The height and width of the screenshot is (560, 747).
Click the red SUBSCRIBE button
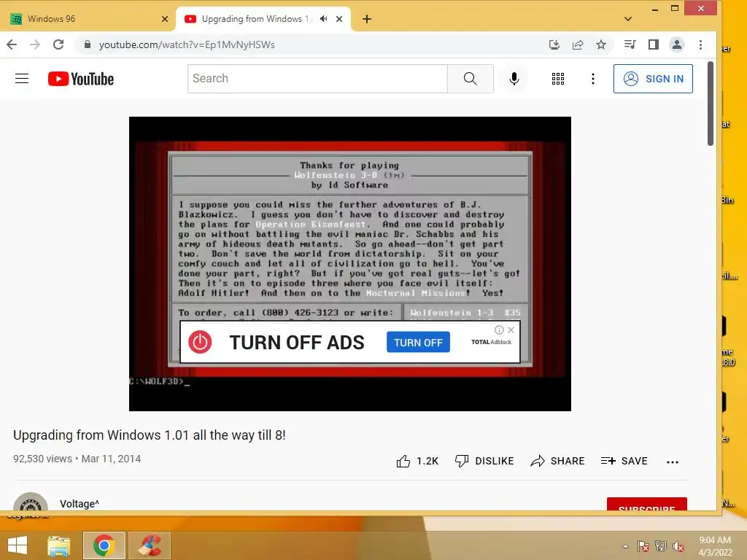coord(647,505)
